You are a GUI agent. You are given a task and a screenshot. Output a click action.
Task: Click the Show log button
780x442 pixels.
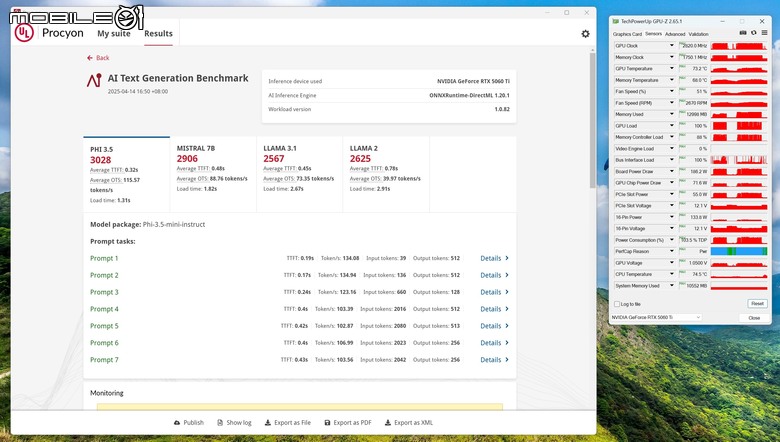click(x=234, y=423)
